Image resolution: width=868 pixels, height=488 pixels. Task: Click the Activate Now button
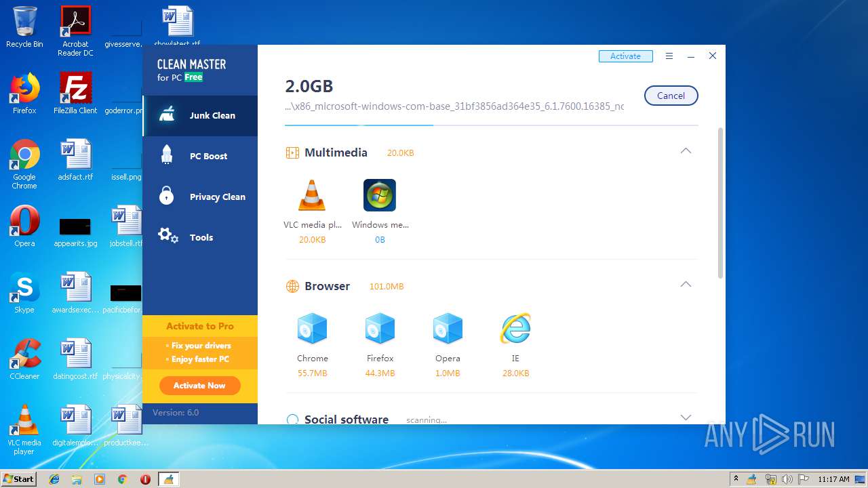click(199, 386)
